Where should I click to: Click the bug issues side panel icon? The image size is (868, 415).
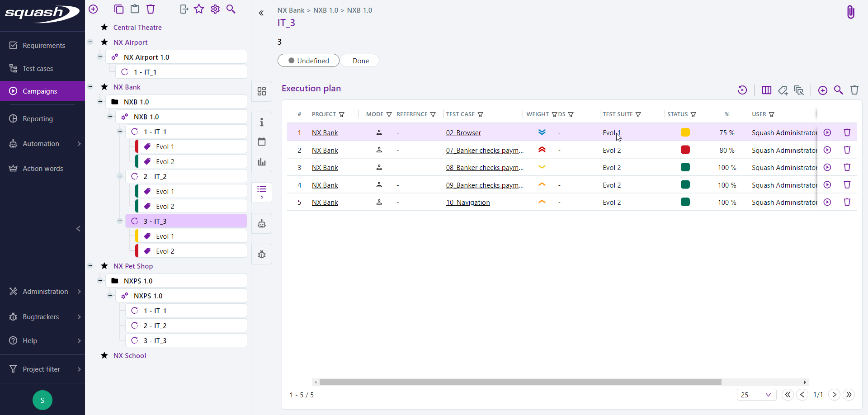[262, 254]
